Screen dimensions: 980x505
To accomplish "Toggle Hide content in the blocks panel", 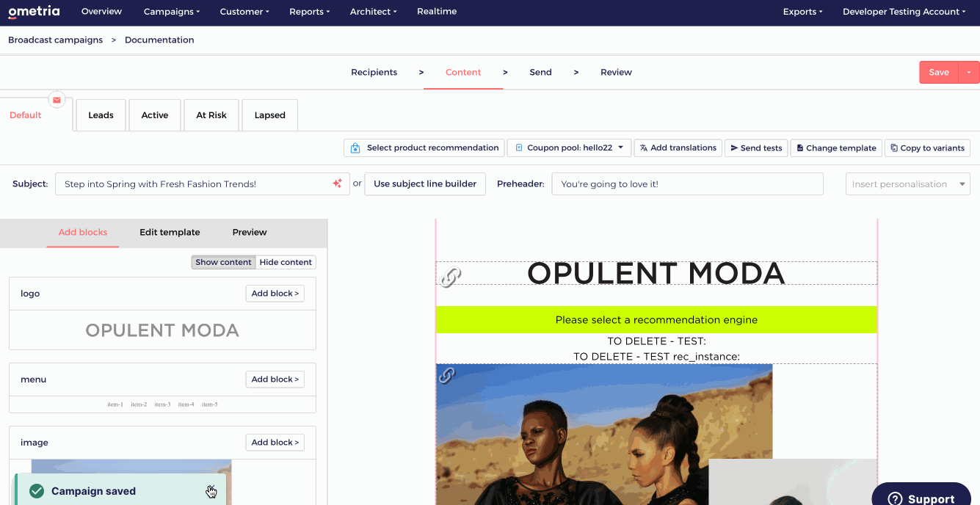I will tap(286, 262).
